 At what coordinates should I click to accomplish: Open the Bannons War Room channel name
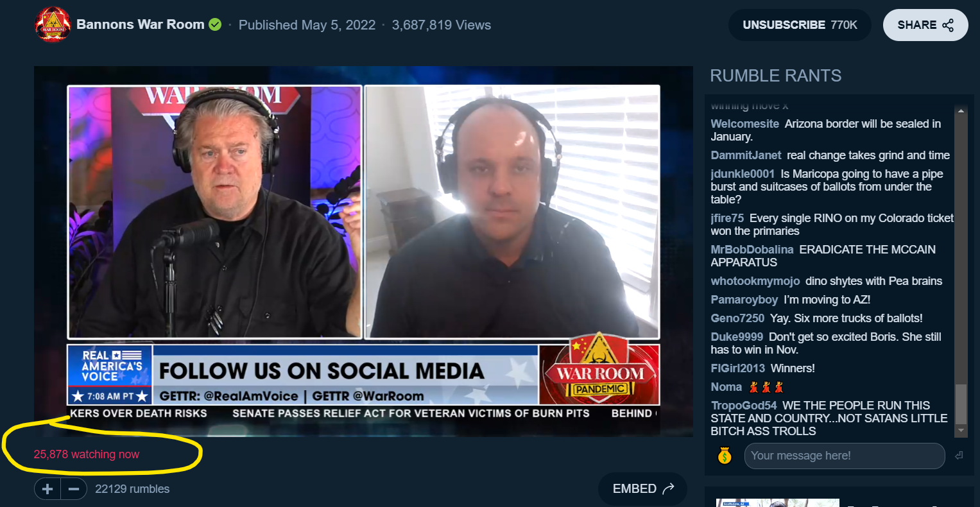point(140,24)
